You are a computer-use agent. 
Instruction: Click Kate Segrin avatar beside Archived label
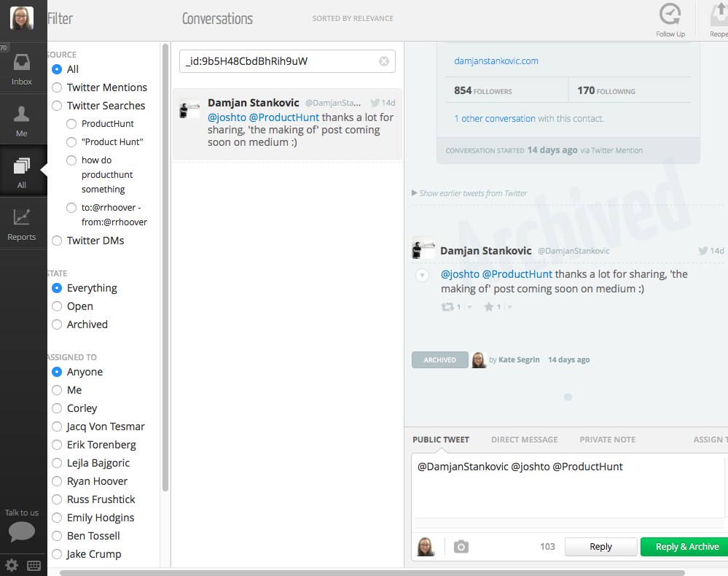479,359
